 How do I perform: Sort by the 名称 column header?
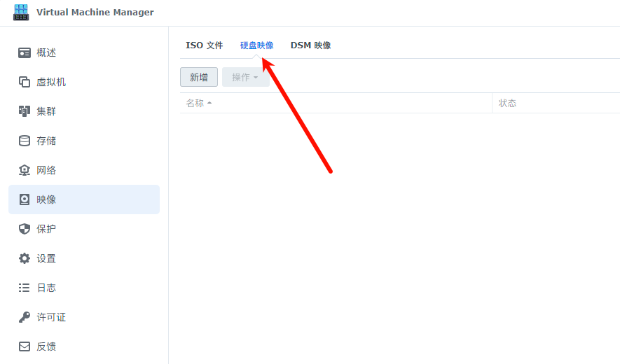(x=195, y=103)
